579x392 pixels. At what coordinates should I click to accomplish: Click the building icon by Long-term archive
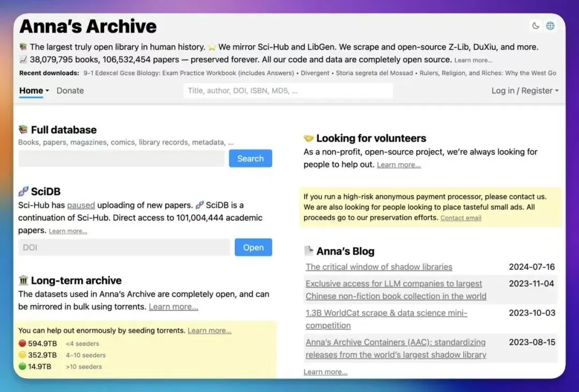23,280
